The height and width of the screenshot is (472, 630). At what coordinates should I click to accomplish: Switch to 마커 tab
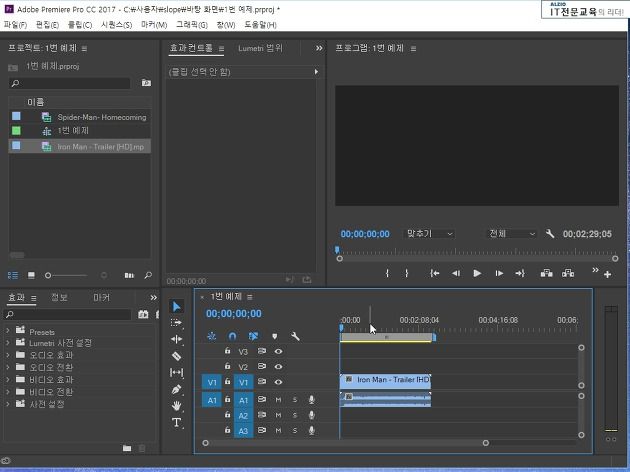101,297
